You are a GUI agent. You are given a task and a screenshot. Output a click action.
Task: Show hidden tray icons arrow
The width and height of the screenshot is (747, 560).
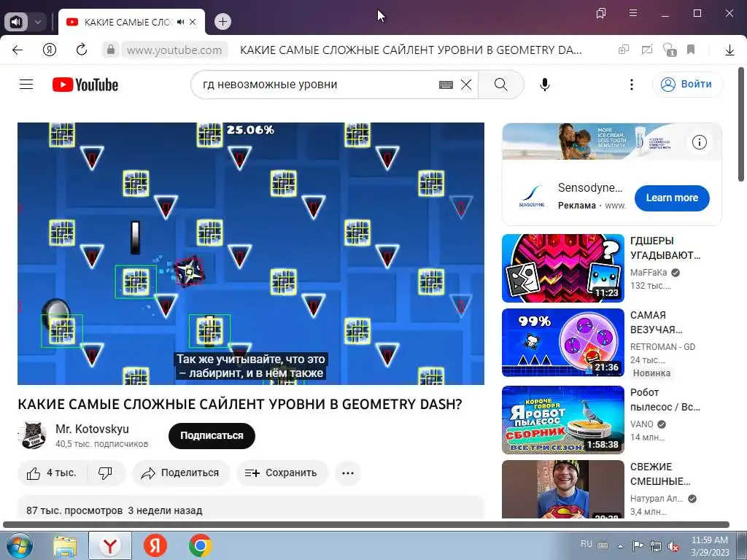620,546
